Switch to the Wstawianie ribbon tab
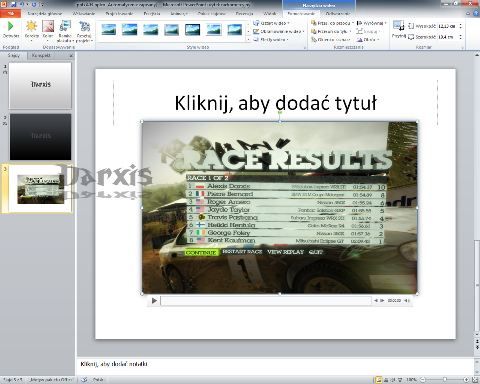Screen dimensions: 480x384 point(83,14)
